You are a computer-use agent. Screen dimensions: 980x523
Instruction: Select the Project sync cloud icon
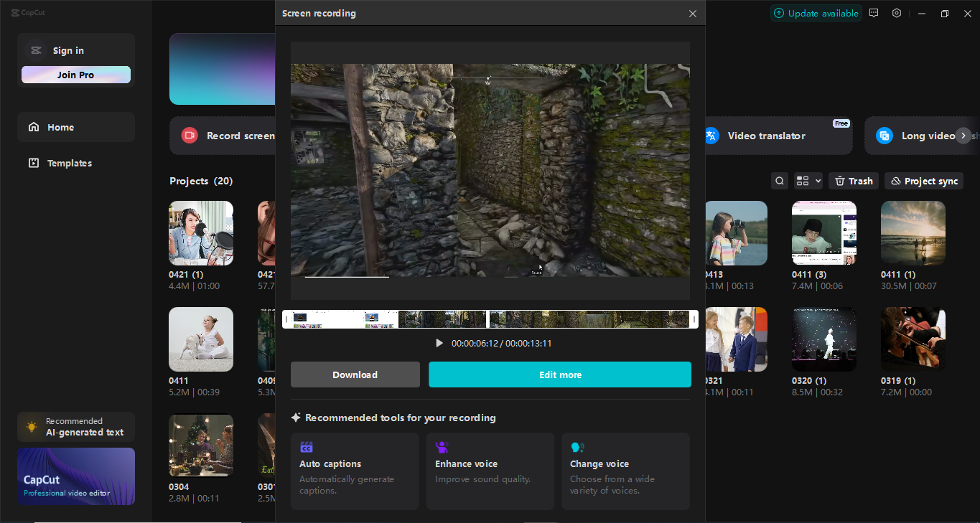click(900, 181)
